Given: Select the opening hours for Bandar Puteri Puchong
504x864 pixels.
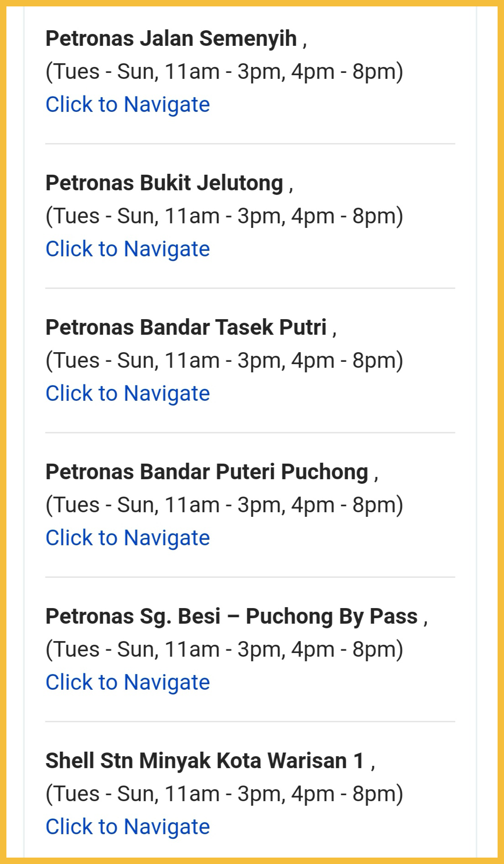Looking at the screenshot, I should point(224,505).
